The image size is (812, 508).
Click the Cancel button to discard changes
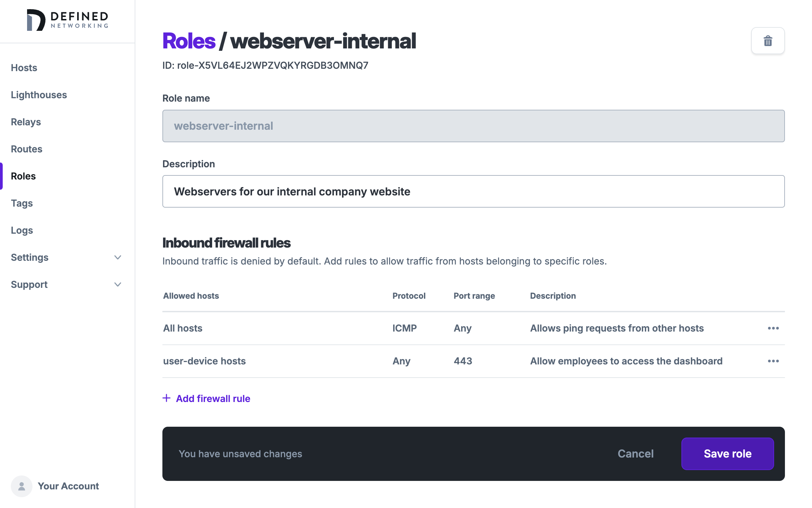click(635, 453)
